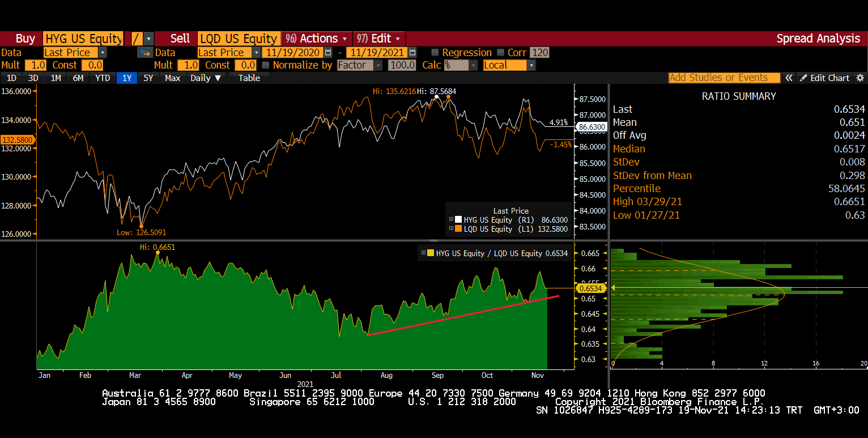Image resolution: width=868 pixels, height=438 pixels.
Task: Click the 'Hi: 135.6216' chart label
Action: click(394, 91)
